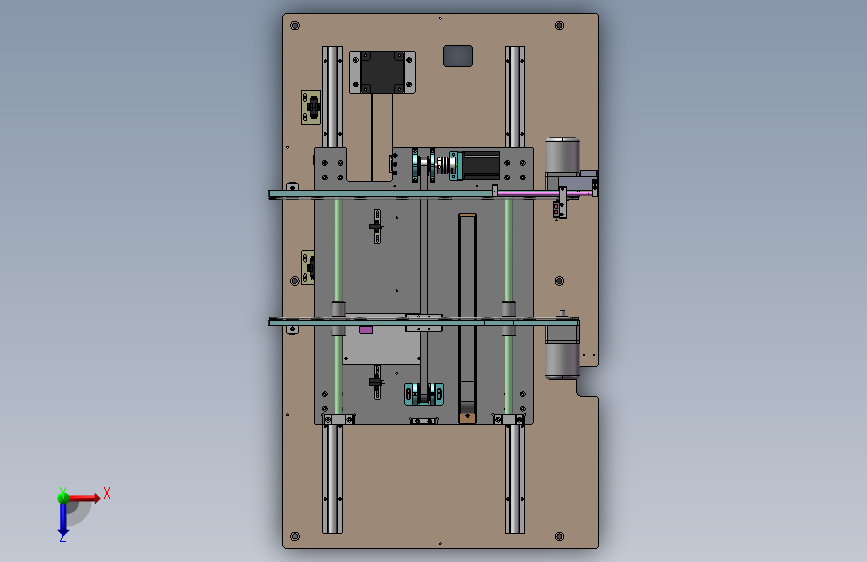Pick the bottom-right corner screw of the base plate
The image size is (867, 562).
(x=559, y=536)
